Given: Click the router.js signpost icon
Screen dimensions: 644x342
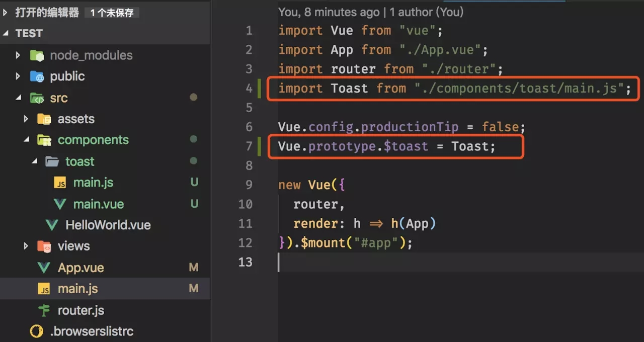Looking at the screenshot, I should 44,310.
